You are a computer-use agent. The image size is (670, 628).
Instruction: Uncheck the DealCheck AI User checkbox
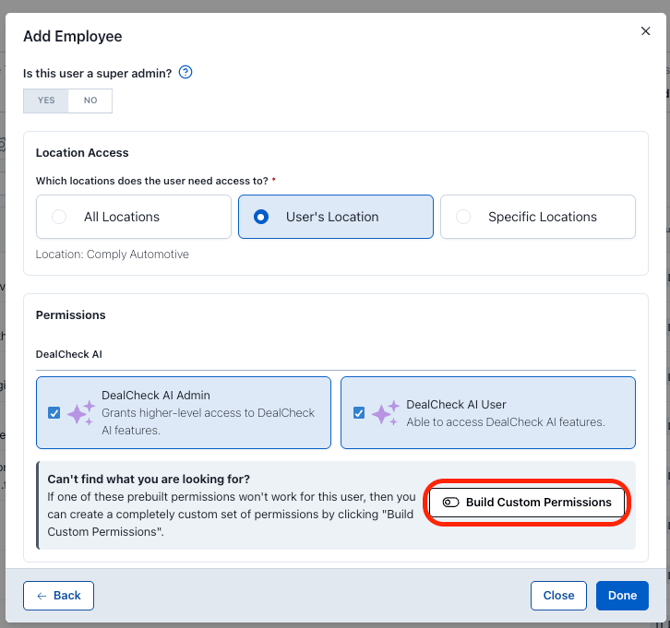click(x=358, y=412)
